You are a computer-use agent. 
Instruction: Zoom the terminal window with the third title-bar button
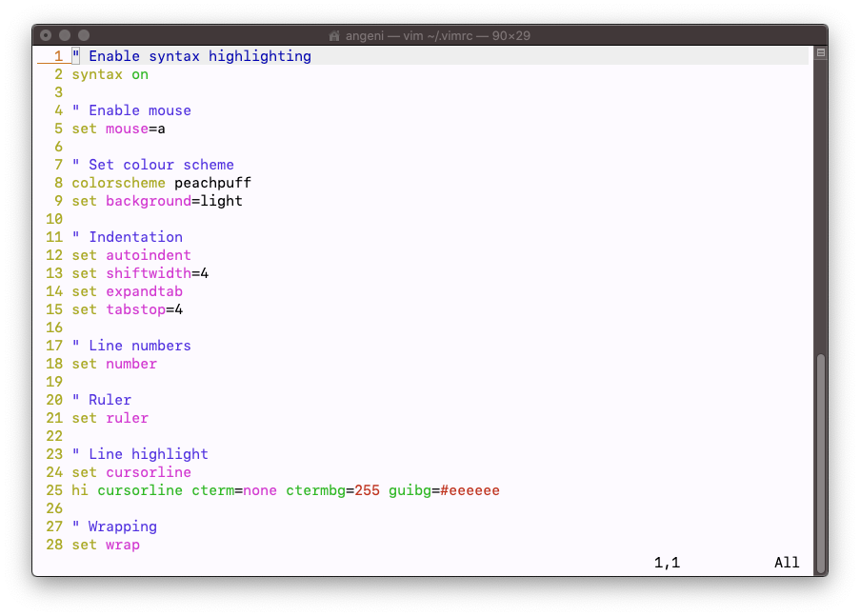click(84, 35)
